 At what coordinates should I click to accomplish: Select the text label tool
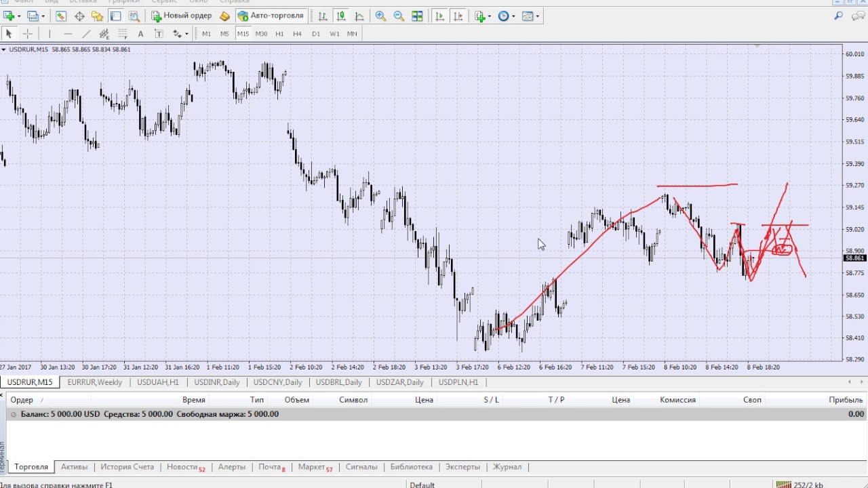tap(159, 33)
